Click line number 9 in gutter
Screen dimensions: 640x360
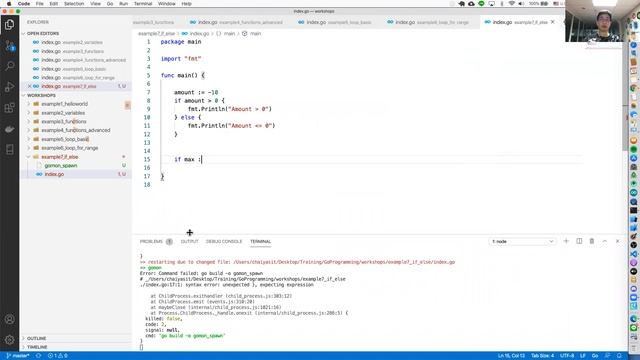coord(148,109)
